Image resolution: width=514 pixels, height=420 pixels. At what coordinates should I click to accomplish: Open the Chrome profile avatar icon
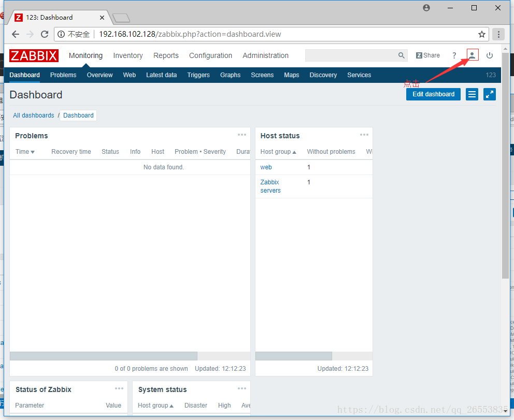coord(426,8)
